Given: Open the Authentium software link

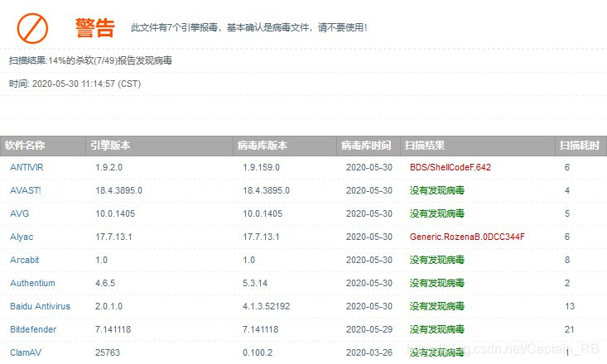Looking at the screenshot, I should [x=32, y=283].
